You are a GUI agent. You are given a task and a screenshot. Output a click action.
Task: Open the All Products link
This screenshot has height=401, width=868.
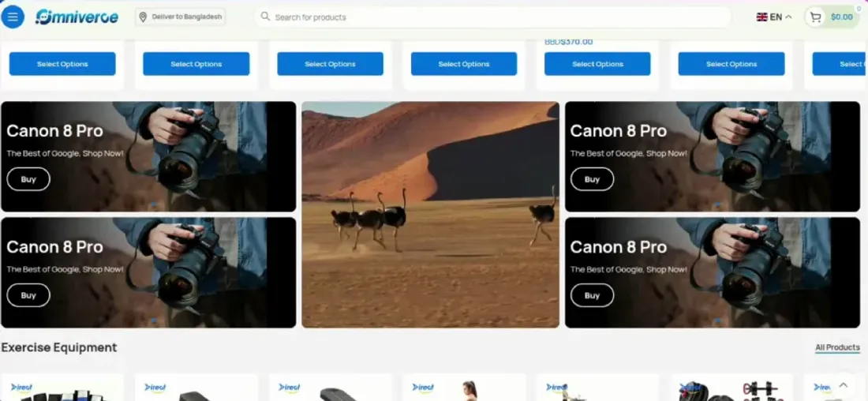click(837, 347)
